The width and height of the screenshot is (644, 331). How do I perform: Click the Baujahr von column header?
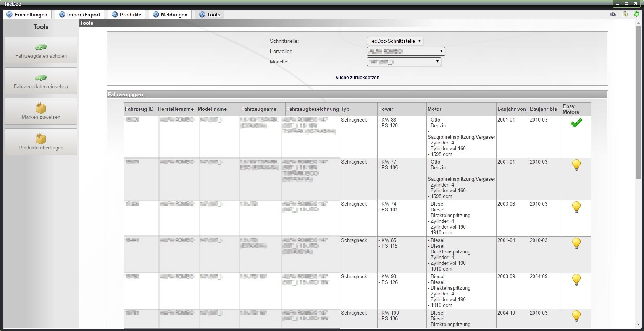pyautogui.click(x=512, y=109)
